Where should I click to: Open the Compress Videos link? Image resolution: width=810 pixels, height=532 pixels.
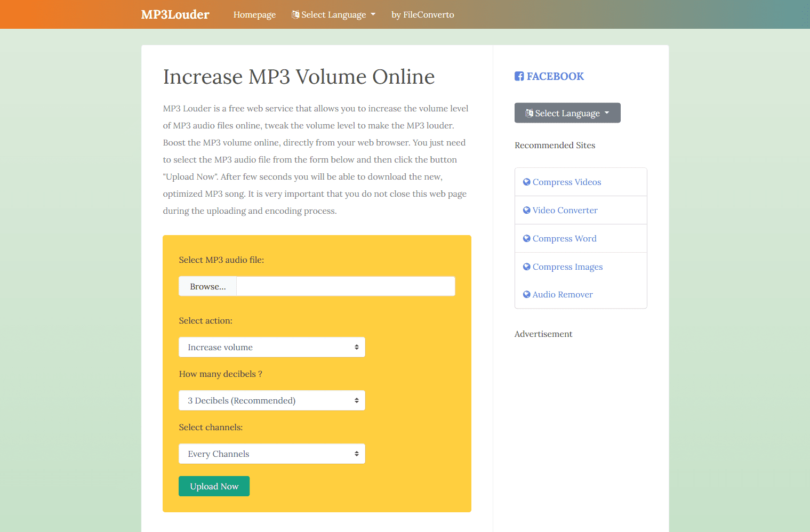pyautogui.click(x=567, y=182)
